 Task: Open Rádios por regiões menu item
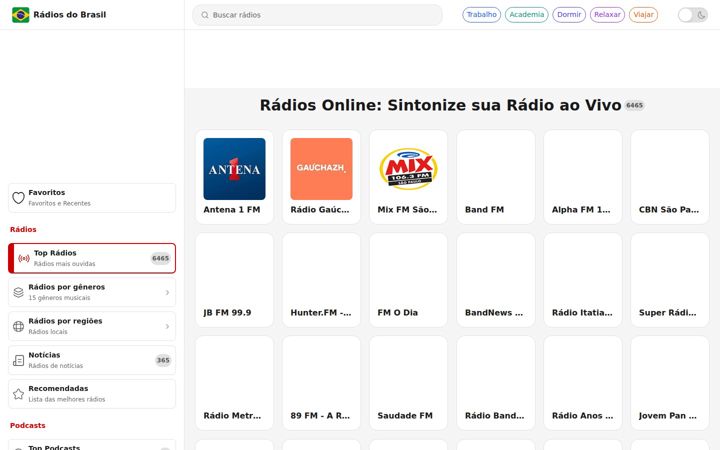92,326
